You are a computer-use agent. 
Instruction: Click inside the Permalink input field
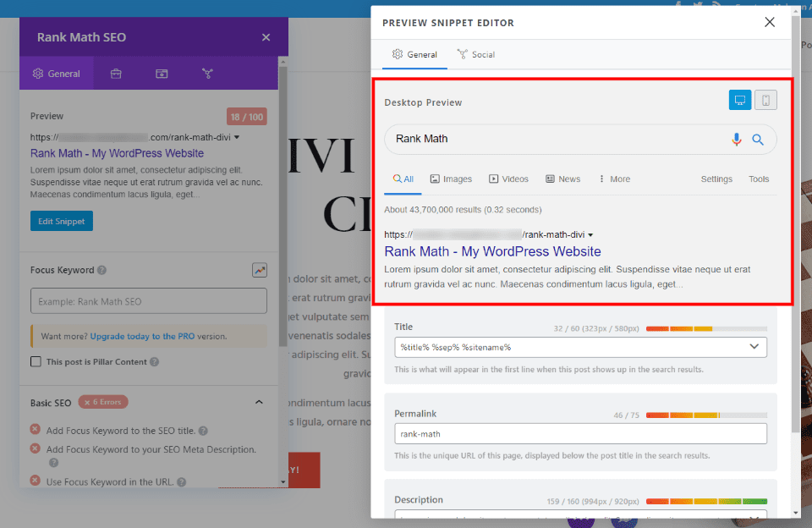(x=580, y=434)
